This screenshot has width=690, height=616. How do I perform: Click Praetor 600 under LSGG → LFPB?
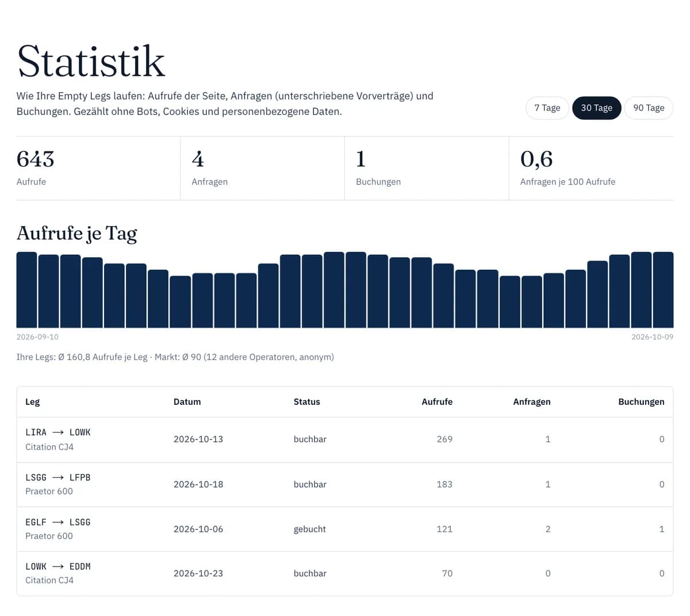[49, 491]
